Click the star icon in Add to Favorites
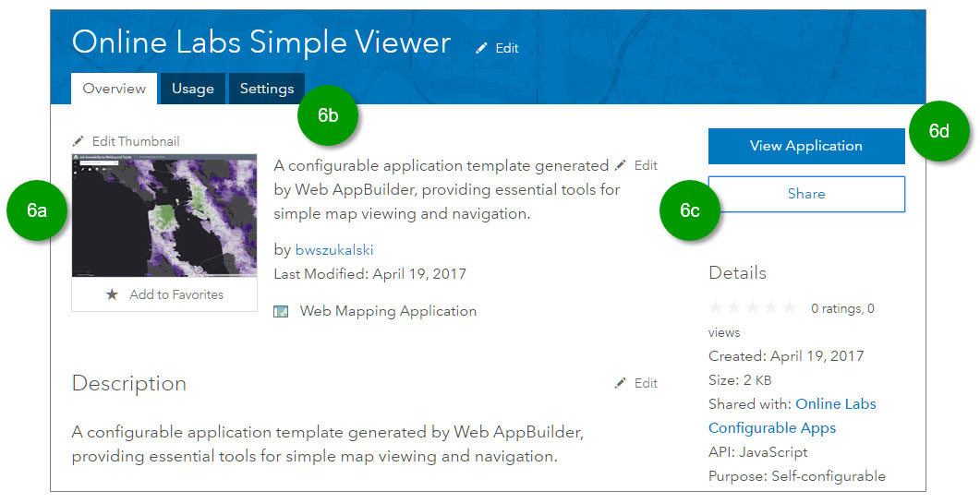Image resolution: width=980 pixels, height=503 pixels. pyautogui.click(x=112, y=294)
